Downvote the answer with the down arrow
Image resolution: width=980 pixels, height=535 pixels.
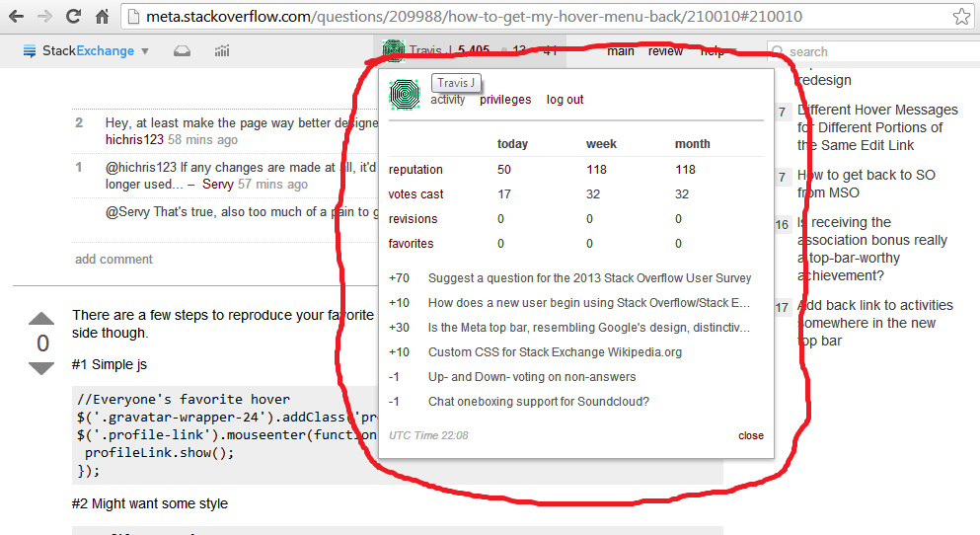[x=41, y=368]
